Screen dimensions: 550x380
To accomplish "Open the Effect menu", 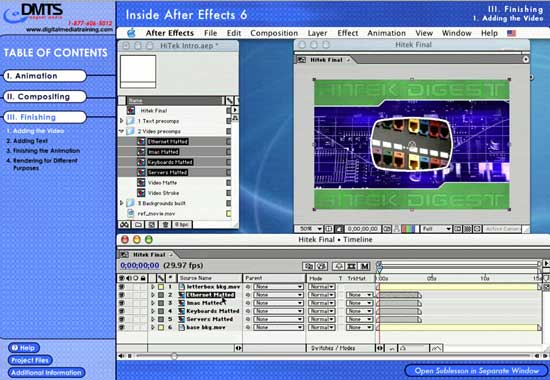I will pyautogui.click(x=348, y=33).
